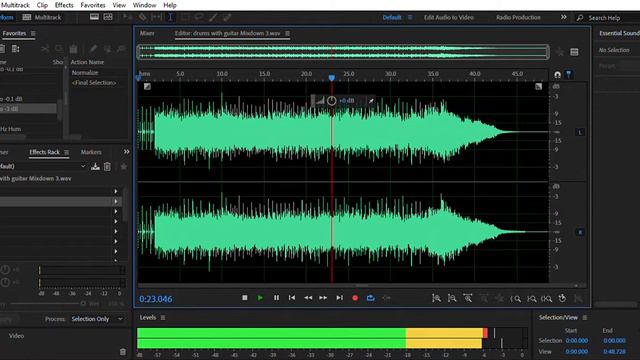This screenshot has width=640, height=360.
Task: Click the Rewind transport button
Action: click(x=308, y=298)
